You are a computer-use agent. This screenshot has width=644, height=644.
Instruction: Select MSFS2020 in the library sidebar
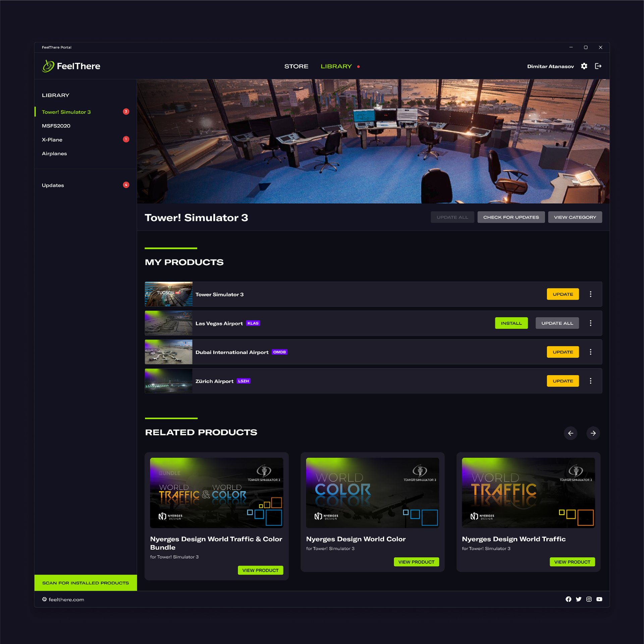56,126
